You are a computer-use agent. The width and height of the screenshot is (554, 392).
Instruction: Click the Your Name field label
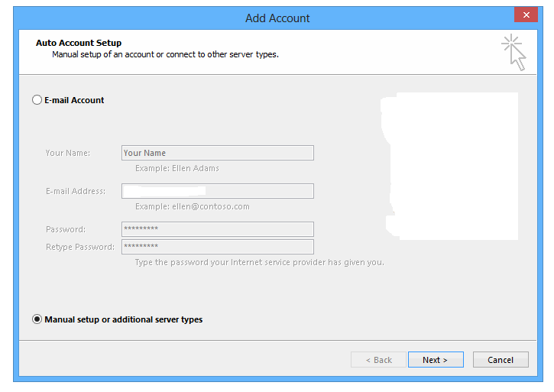(68, 153)
